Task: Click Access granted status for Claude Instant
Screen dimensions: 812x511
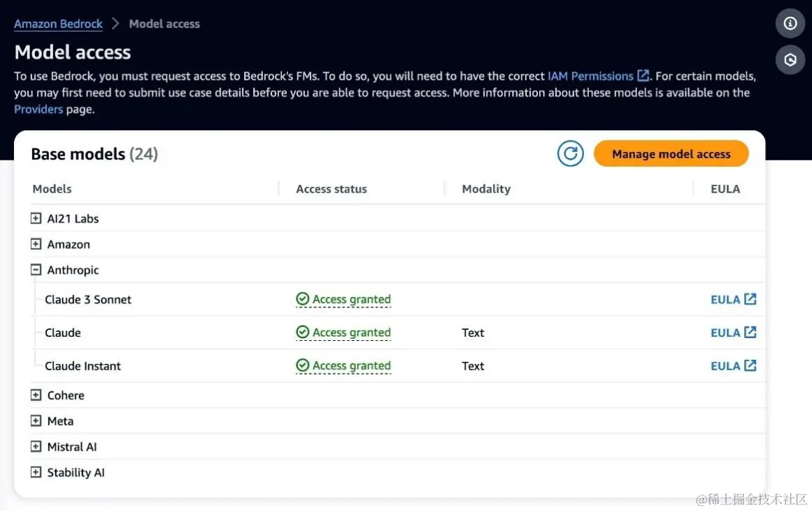Action: (x=343, y=366)
